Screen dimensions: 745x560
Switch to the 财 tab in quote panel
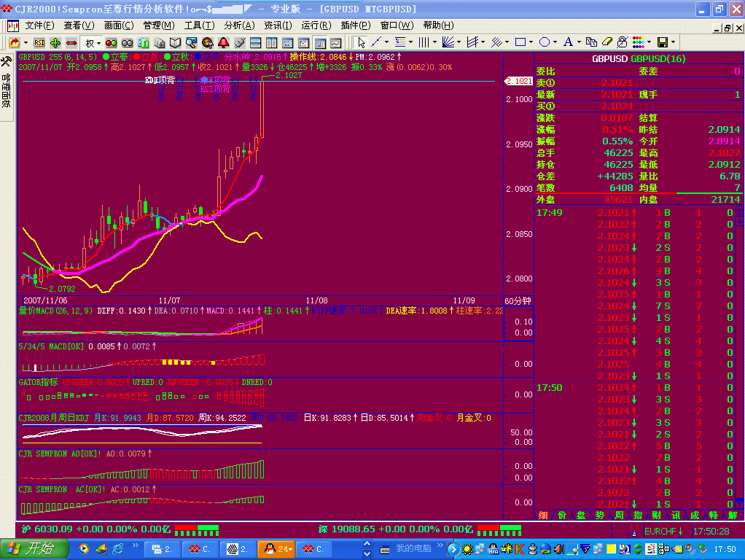[x=657, y=516]
